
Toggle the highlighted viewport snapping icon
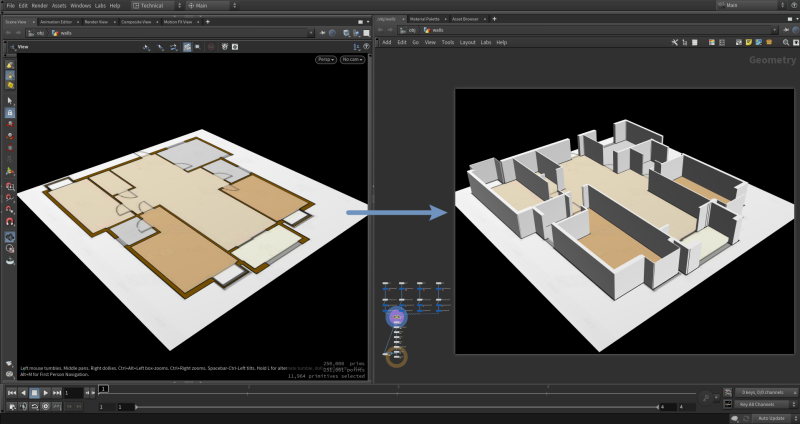pos(187,47)
